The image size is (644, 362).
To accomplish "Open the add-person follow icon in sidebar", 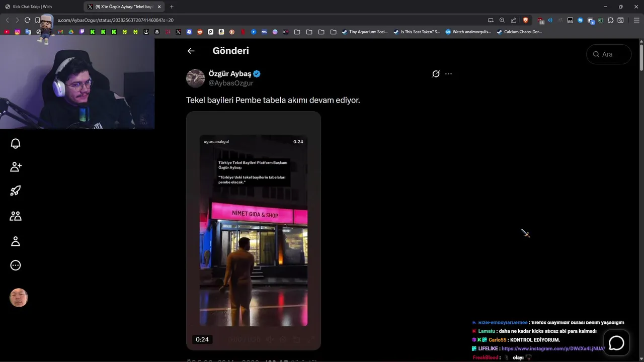I will [16, 167].
